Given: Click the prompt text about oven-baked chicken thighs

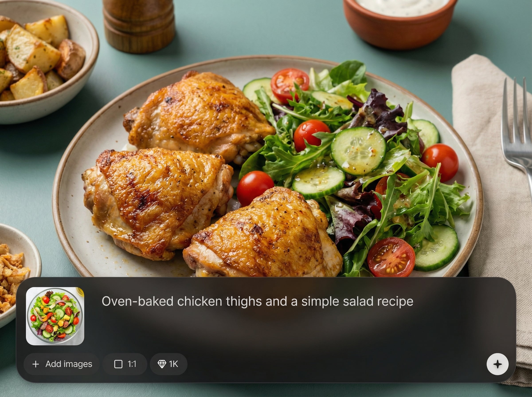Looking at the screenshot, I should 257,301.
